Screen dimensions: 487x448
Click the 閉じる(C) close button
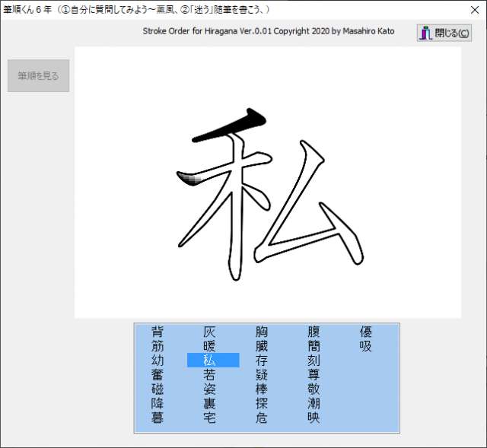point(444,33)
